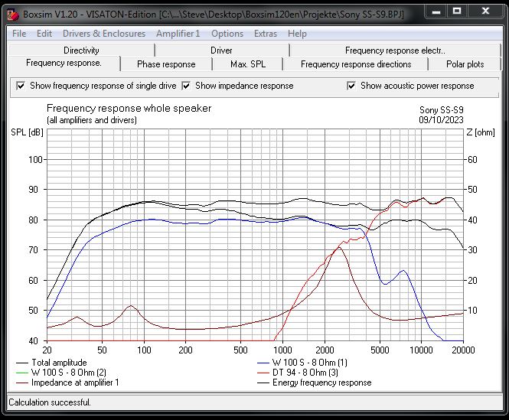The image size is (509, 420).
Task: Click the Calculation successful status text
Action: (49, 402)
